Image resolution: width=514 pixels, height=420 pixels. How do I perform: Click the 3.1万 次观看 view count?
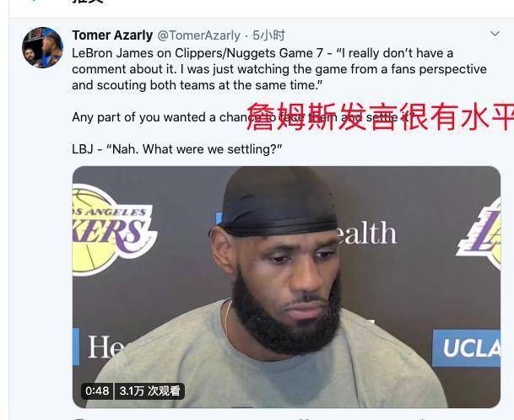(149, 390)
